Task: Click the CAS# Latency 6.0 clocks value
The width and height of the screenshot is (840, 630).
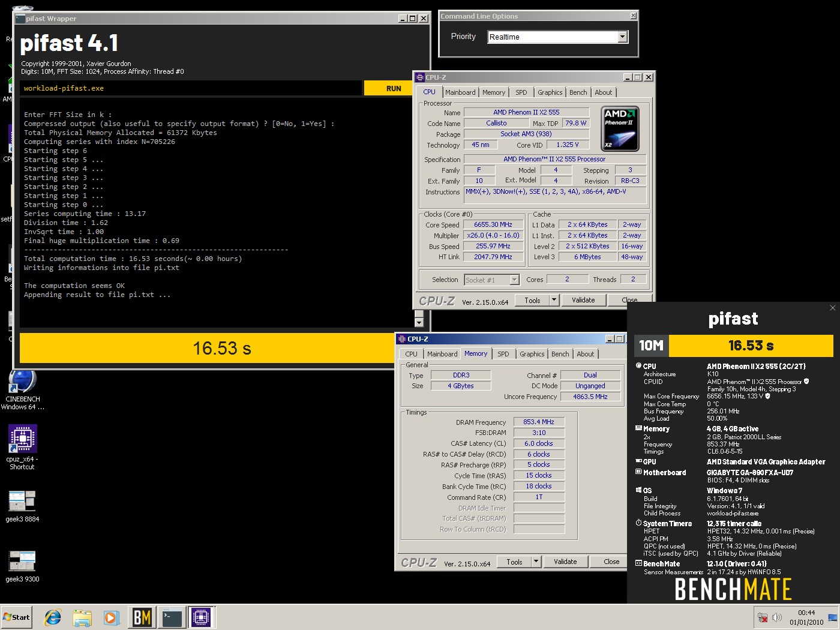Action: 539,443
